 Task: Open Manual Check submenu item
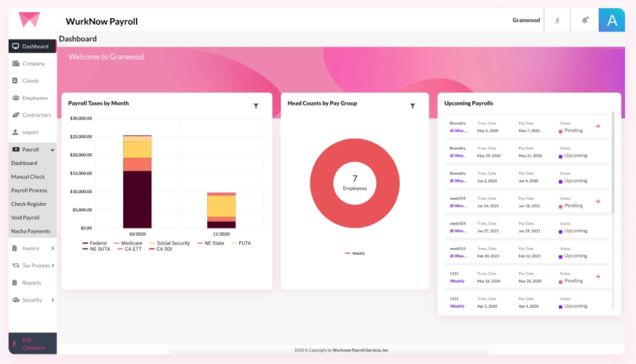pyautogui.click(x=28, y=177)
